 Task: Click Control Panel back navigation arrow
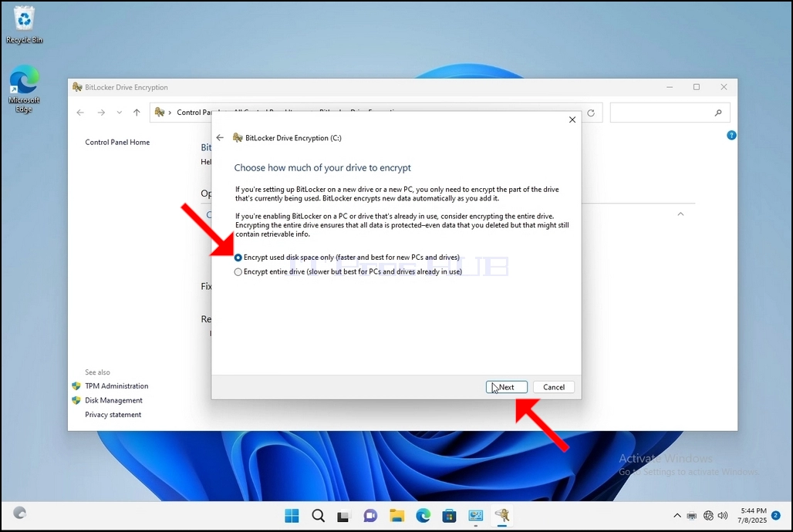click(x=80, y=113)
